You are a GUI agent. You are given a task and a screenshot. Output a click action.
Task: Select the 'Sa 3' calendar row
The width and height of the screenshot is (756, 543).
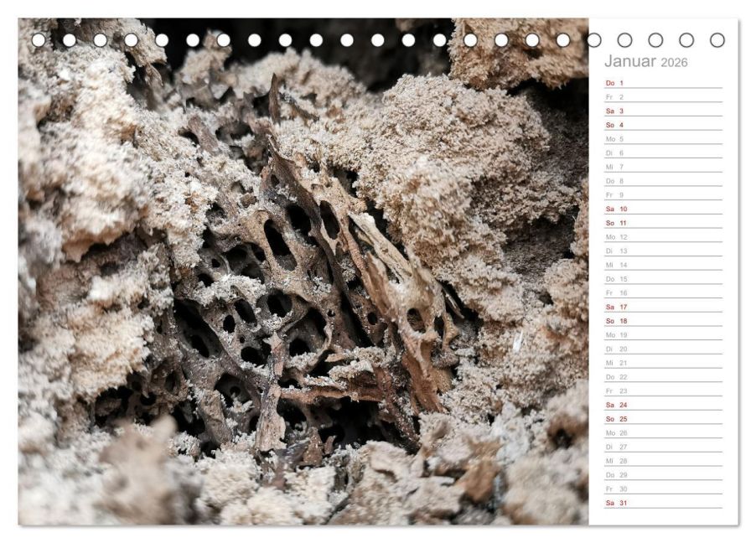pos(664,111)
